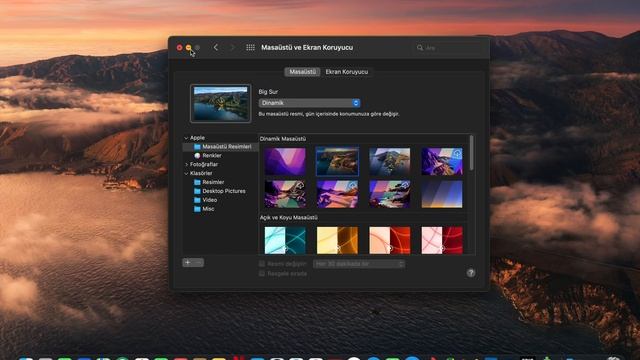
Task: Choose the selected Big Sur coast wallpaper
Action: click(337, 162)
